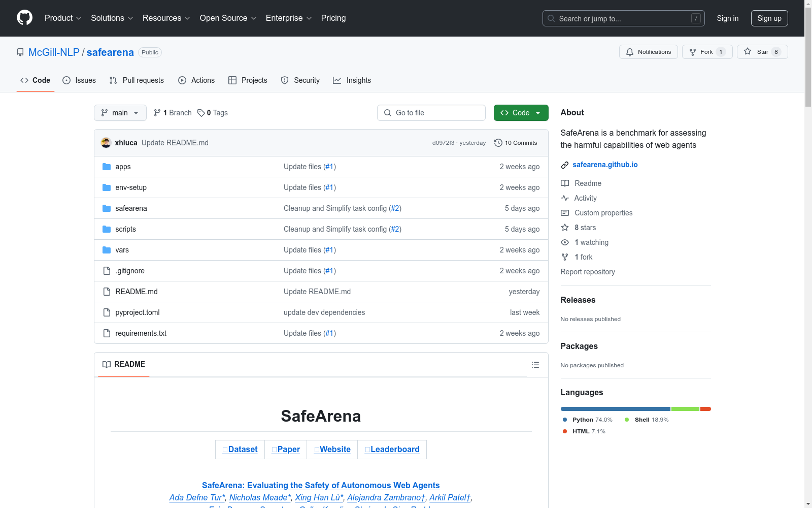Click the branch icon next to 1 Branch
Screen dimensions: 812x508
pyautogui.click(x=157, y=113)
